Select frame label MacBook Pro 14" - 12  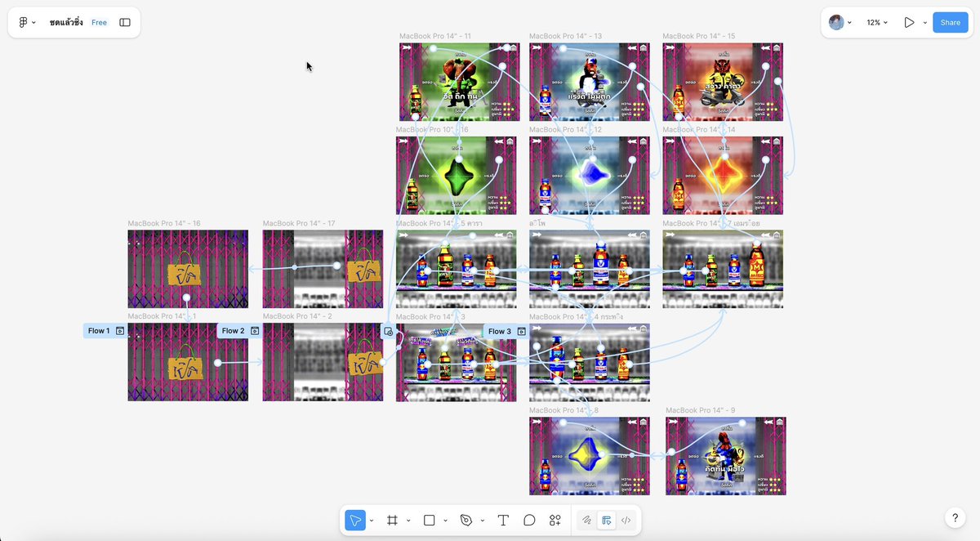(x=566, y=130)
